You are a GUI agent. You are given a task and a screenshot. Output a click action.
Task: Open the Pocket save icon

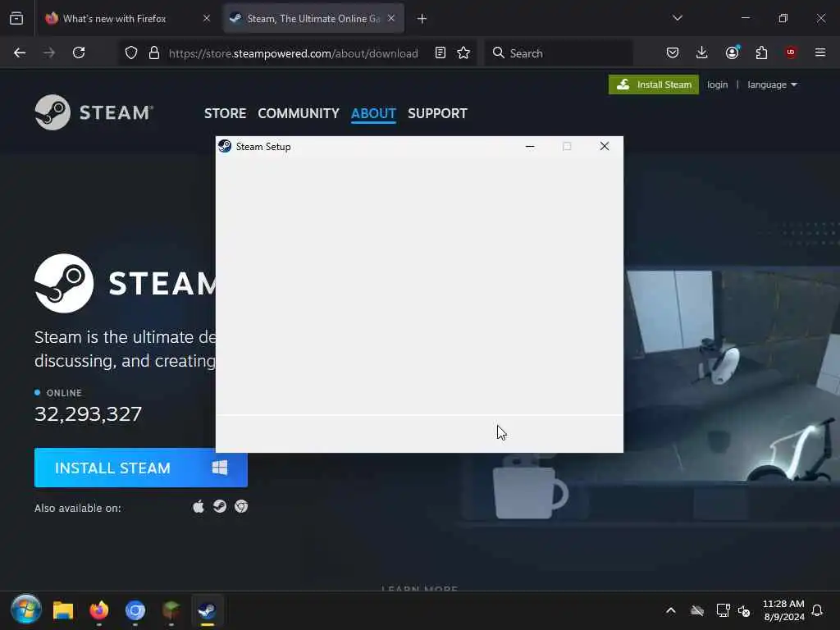[673, 52]
